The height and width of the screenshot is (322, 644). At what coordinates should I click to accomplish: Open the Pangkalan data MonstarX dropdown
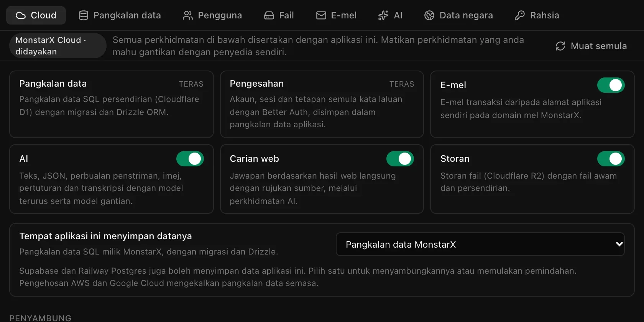[480, 244]
